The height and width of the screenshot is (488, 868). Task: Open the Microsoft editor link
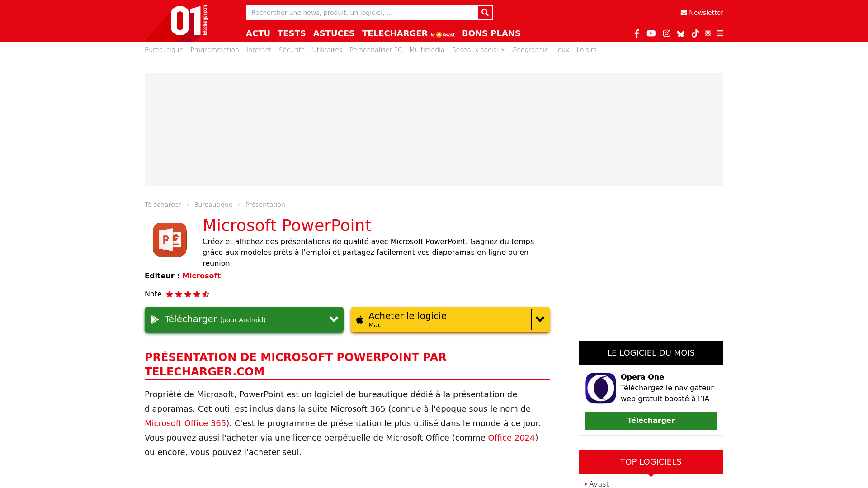click(x=201, y=276)
